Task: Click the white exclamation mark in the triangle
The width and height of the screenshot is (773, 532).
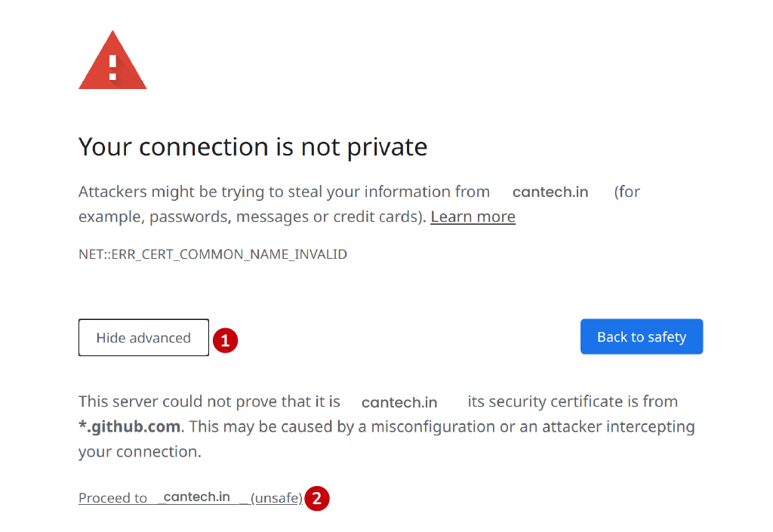Action: [x=113, y=67]
